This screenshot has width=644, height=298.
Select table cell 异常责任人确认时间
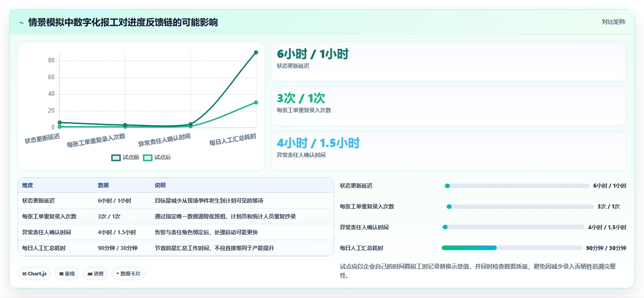(47, 232)
